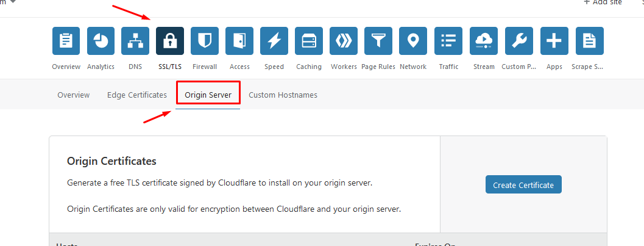This screenshot has width=644, height=246.
Task: Open the Caching drive icon
Action: (x=309, y=41)
